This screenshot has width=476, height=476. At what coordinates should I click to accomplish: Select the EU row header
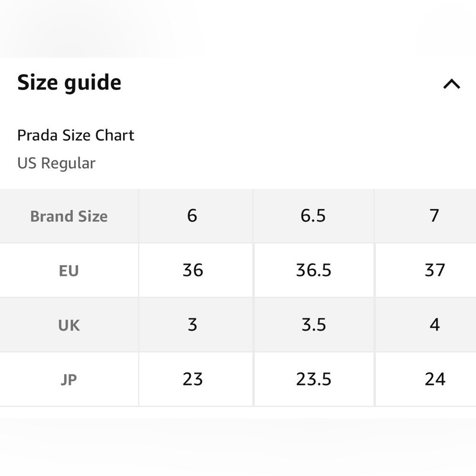point(69,271)
